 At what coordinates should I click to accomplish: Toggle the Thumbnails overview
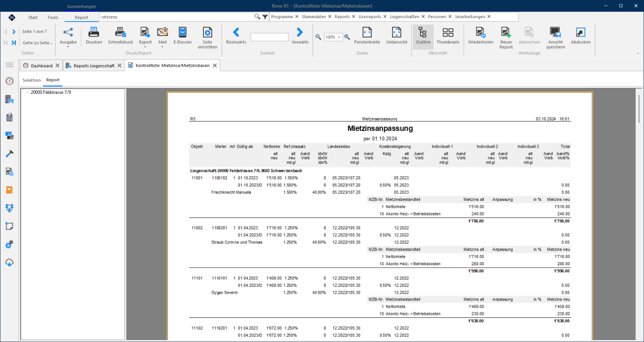(448, 36)
